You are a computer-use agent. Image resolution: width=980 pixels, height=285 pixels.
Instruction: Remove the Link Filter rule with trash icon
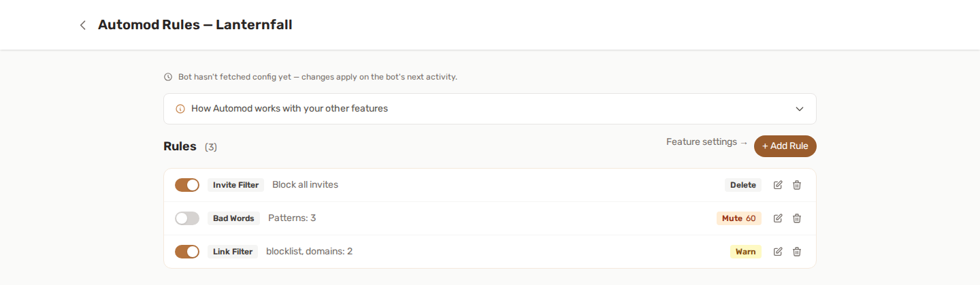coord(797,252)
